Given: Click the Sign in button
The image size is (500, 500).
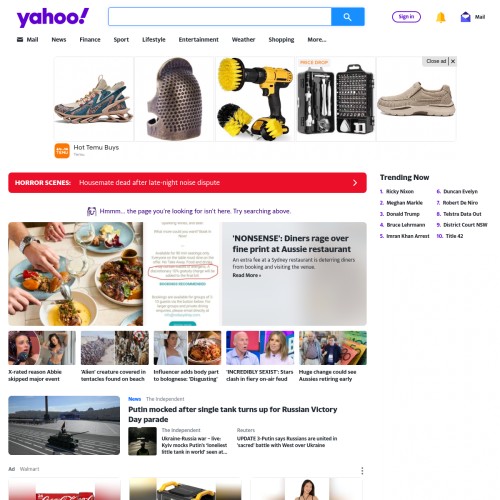Looking at the screenshot, I should pos(406,17).
